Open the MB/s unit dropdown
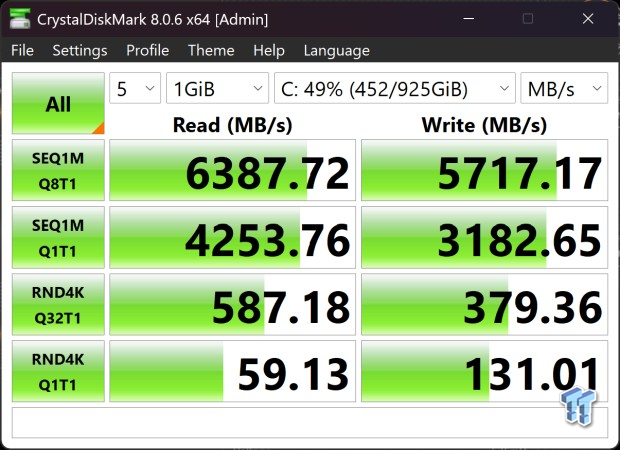 pyautogui.click(x=564, y=88)
